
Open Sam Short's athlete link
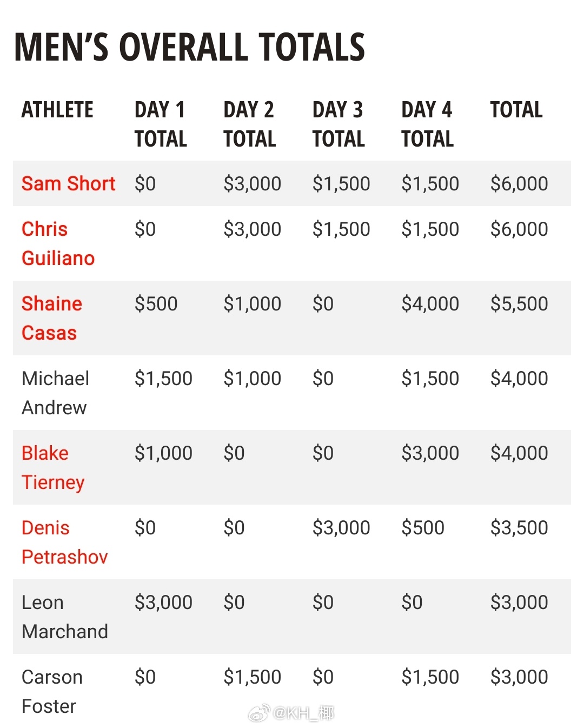click(x=68, y=184)
